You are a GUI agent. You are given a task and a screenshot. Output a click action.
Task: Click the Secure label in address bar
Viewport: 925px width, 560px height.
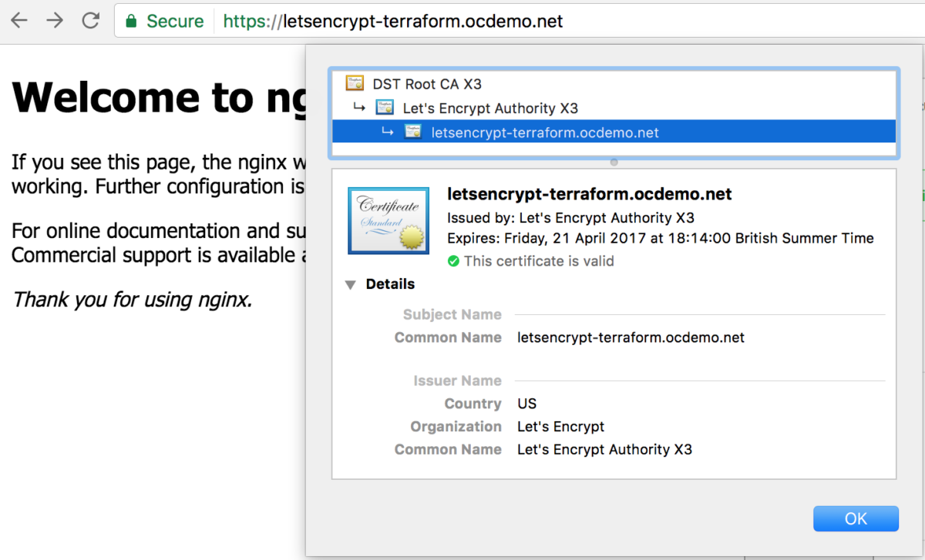point(175,21)
